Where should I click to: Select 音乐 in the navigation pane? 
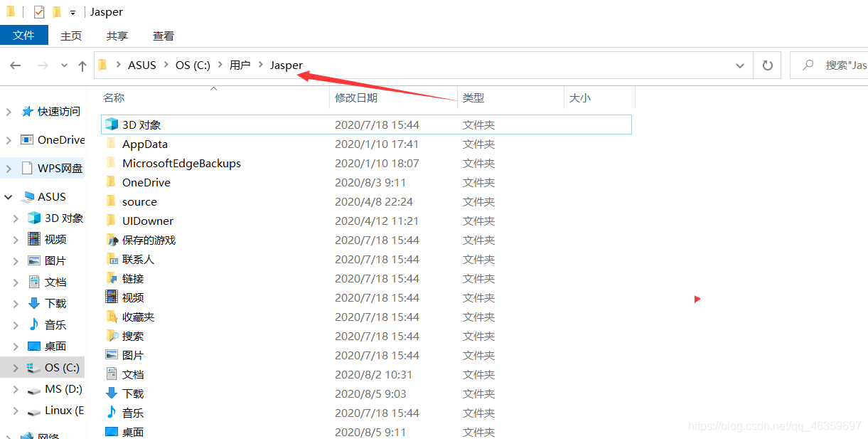[x=55, y=325]
